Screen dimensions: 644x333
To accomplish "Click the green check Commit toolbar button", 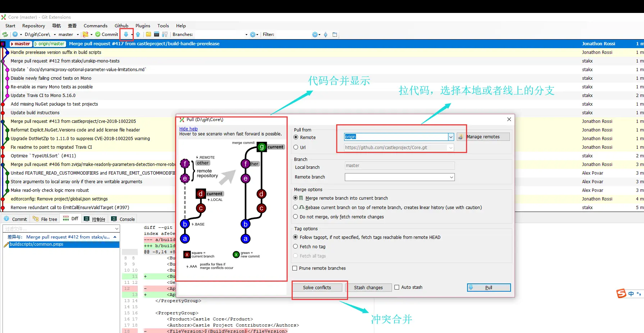I will point(107,34).
